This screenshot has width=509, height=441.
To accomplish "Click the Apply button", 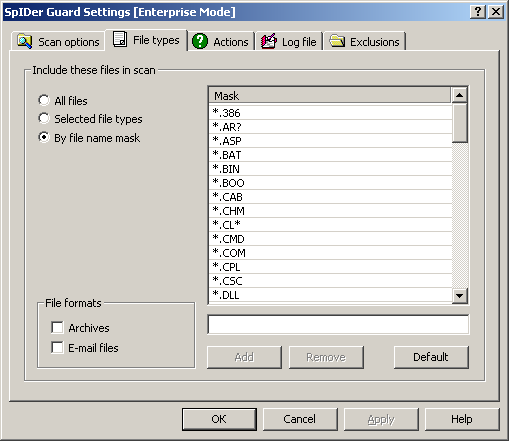I will (381, 419).
